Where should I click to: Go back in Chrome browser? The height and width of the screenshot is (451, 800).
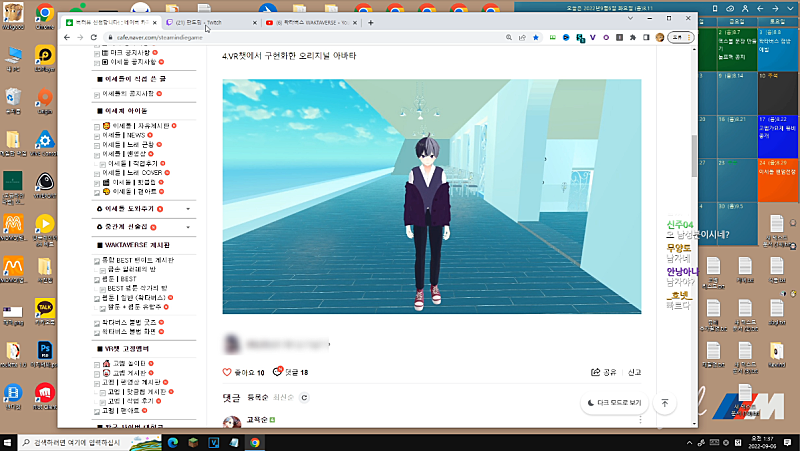coord(67,37)
